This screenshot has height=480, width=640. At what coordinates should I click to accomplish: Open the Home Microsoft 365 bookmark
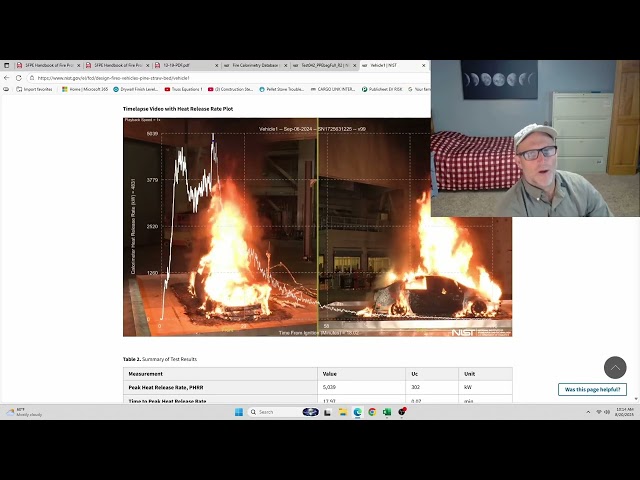pos(85,89)
